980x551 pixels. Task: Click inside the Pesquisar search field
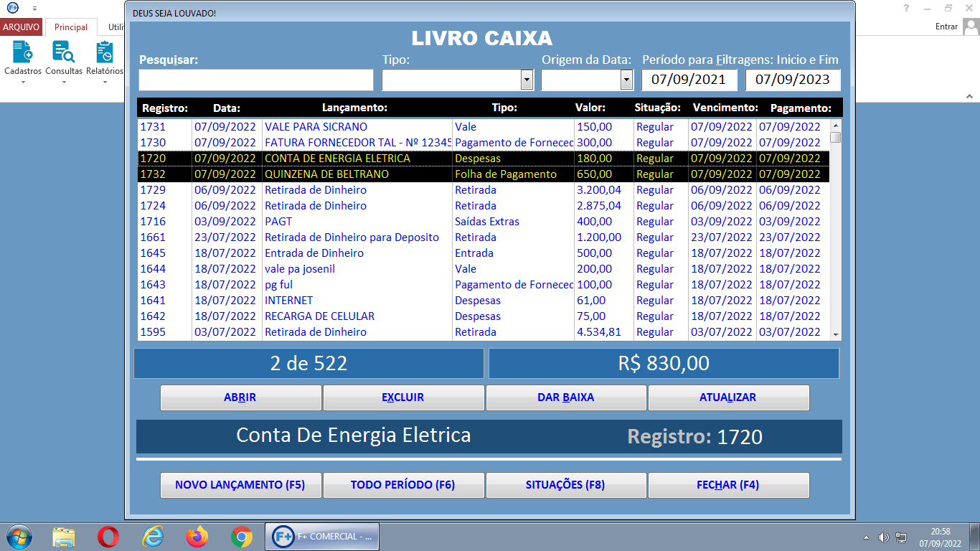click(255, 80)
